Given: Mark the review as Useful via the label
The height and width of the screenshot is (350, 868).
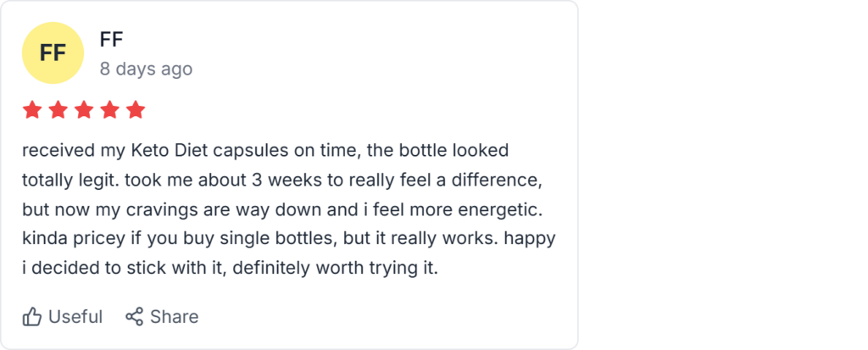Looking at the screenshot, I should click(x=75, y=317).
